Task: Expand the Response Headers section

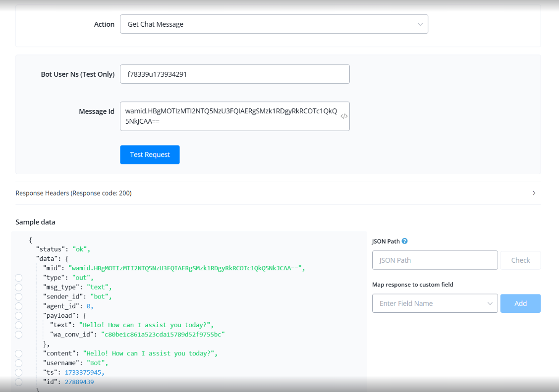Action: 534,193
